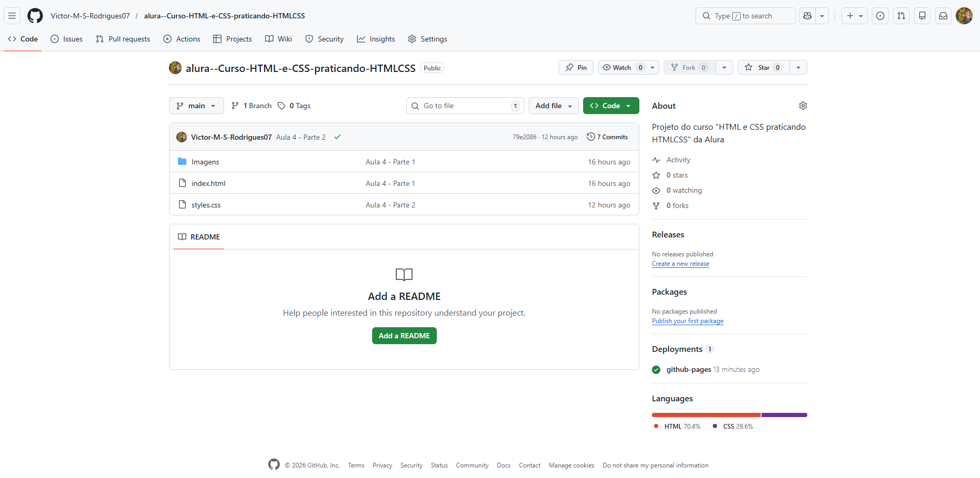
Task: Click the GitHub logo home icon
Action: click(x=35, y=16)
